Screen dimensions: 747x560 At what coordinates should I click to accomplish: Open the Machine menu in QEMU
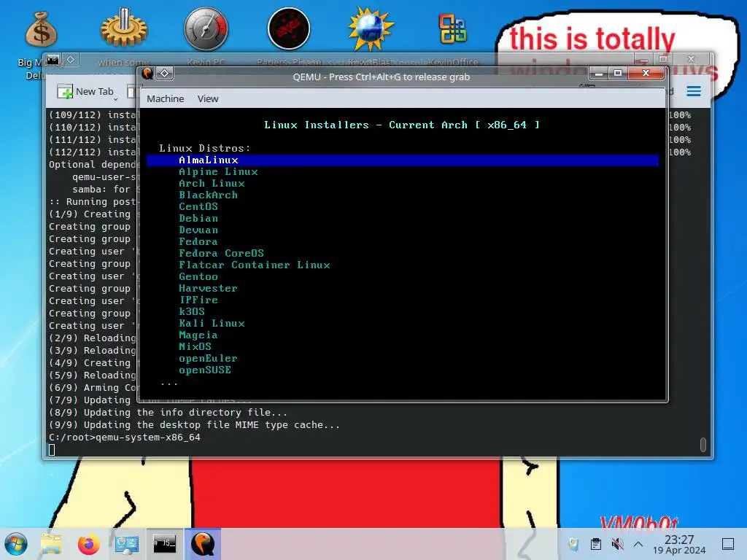pyautogui.click(x=166, y=98)
